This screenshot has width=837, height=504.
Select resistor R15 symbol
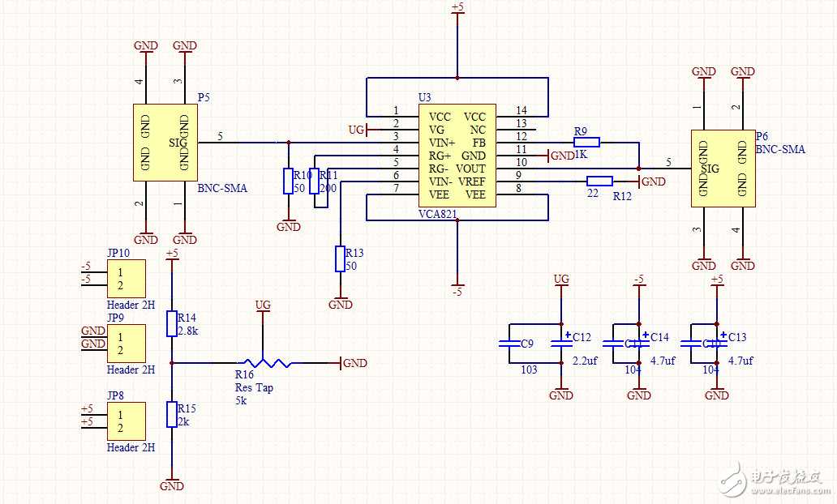(171, 414)
